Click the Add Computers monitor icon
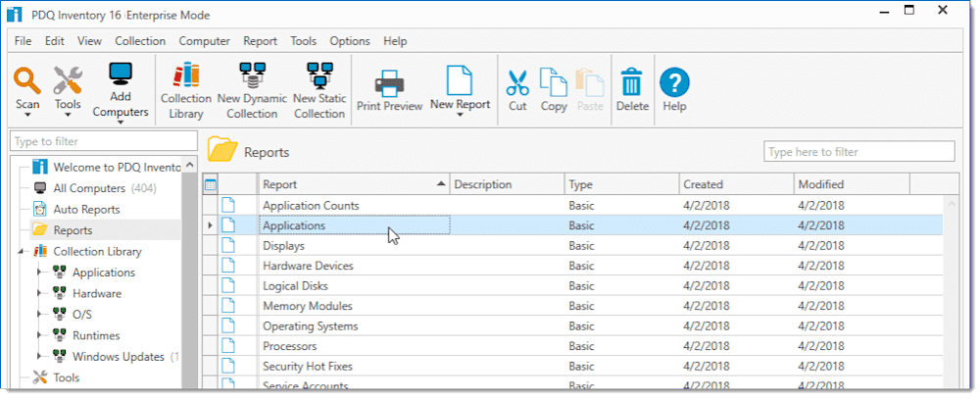Viewport: 980px width, 398px height. point(121,74)
